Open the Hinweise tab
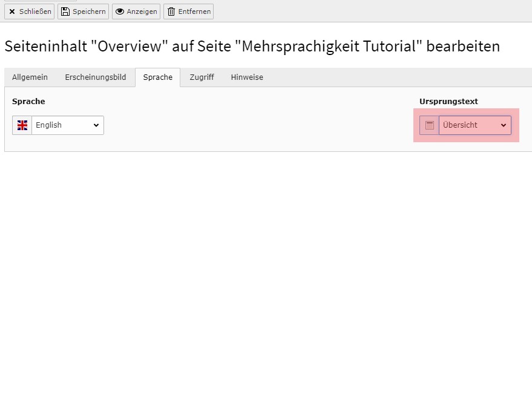Screen dimensions: 532x400 (247, 77)
